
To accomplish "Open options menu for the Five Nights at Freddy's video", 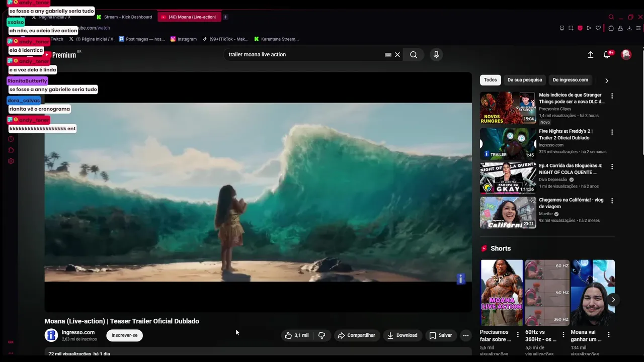I will tap(612, 132).
